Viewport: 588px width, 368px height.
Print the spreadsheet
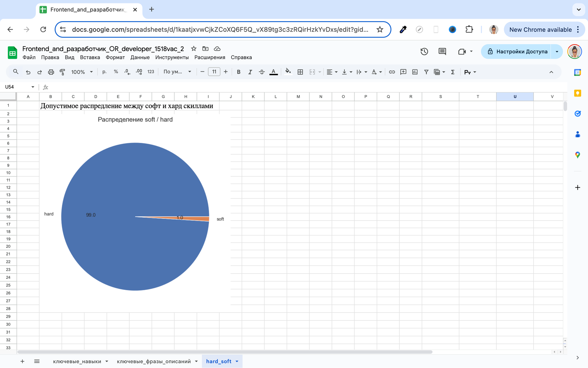(51, 72)
